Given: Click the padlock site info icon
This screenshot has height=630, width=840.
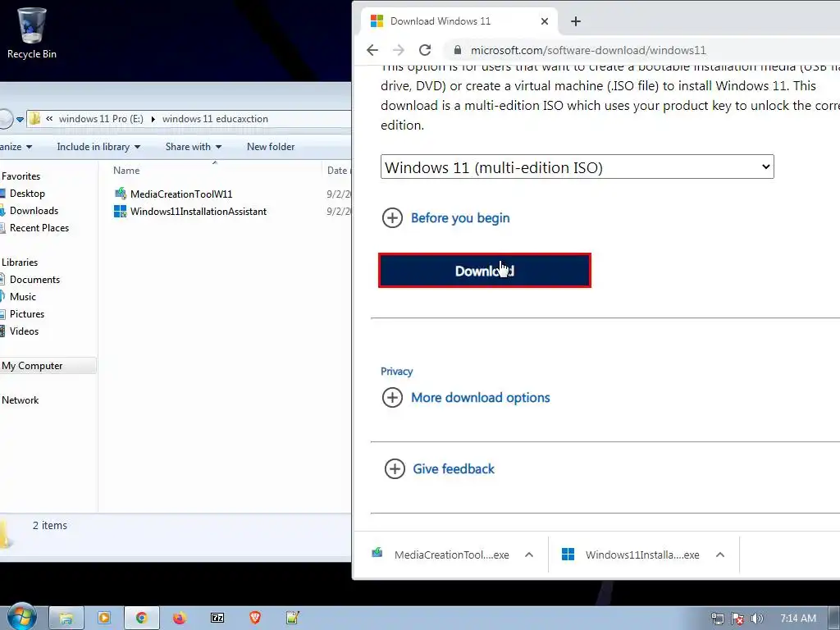Looking at the screenshot, I should pyautogui.click(x=457, y=50).
